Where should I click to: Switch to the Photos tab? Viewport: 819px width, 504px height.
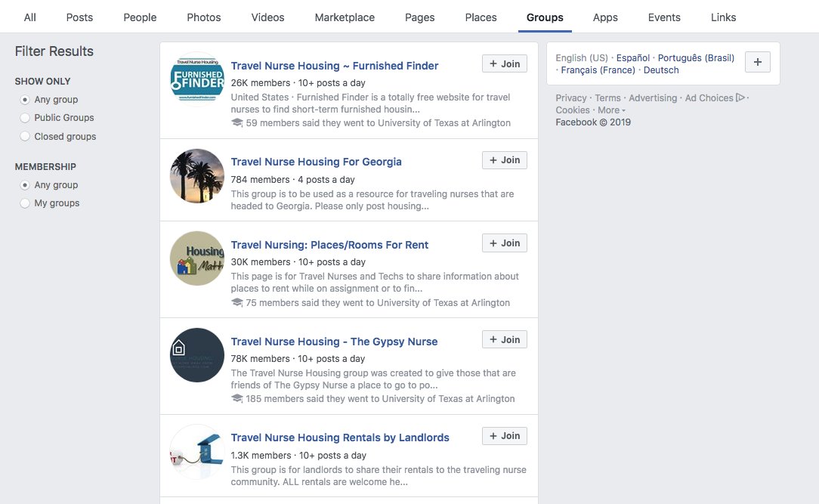point(204,17)
